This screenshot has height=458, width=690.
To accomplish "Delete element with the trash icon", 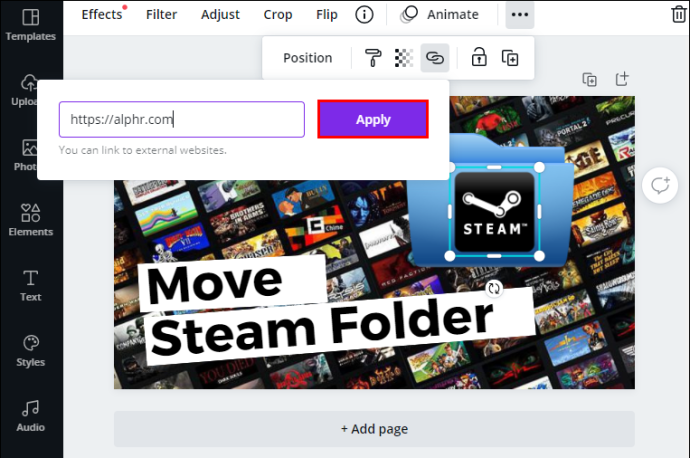I will [679, 15].
